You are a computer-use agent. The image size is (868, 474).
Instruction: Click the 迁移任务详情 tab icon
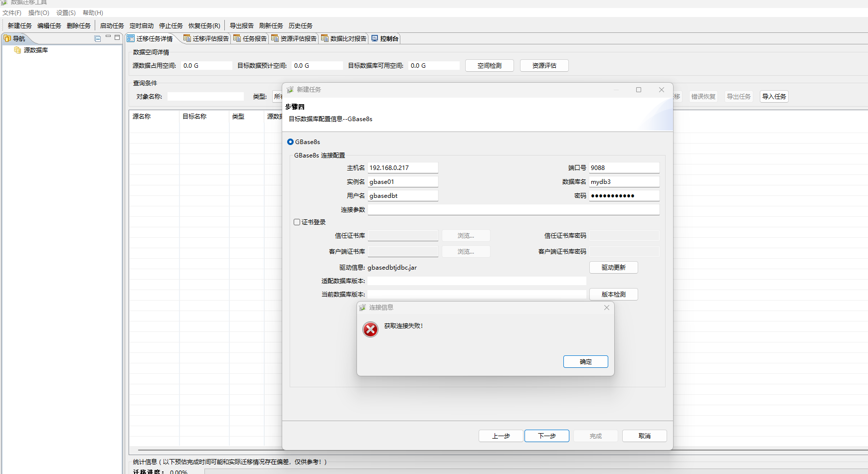click(x=131, y=38)
